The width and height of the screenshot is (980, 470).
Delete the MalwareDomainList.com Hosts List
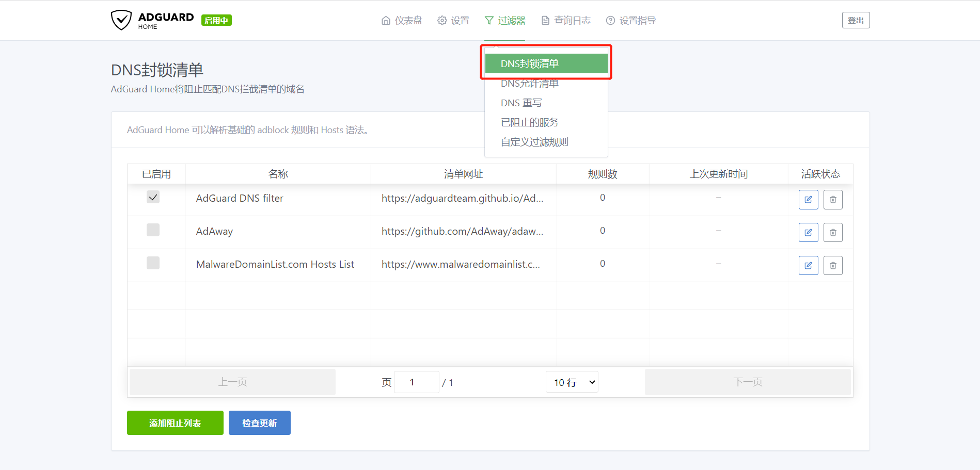[833, 266]
